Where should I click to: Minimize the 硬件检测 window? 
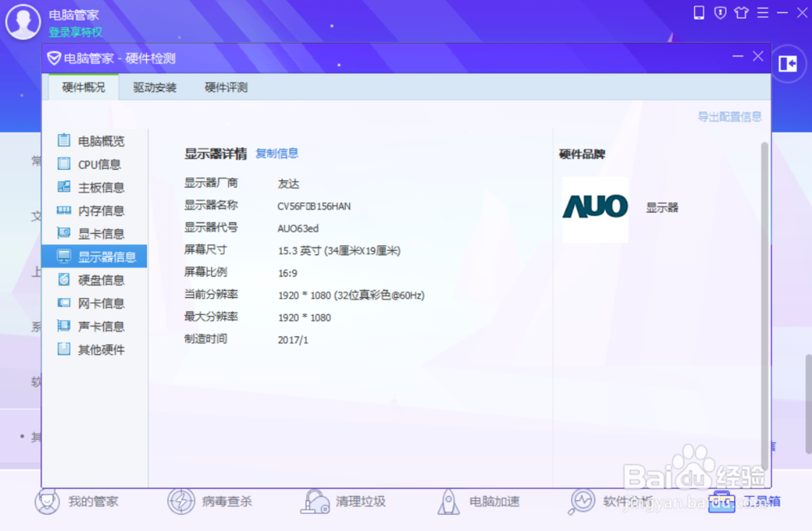(738, 57)
